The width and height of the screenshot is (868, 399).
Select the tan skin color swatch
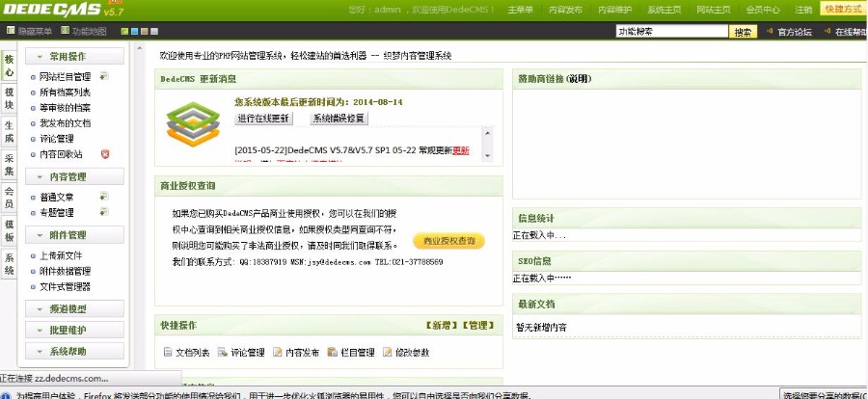click(145, 32)
